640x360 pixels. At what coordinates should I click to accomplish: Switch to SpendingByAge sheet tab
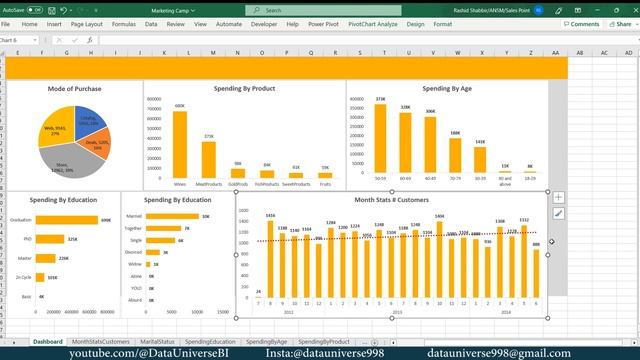point(267,342)
